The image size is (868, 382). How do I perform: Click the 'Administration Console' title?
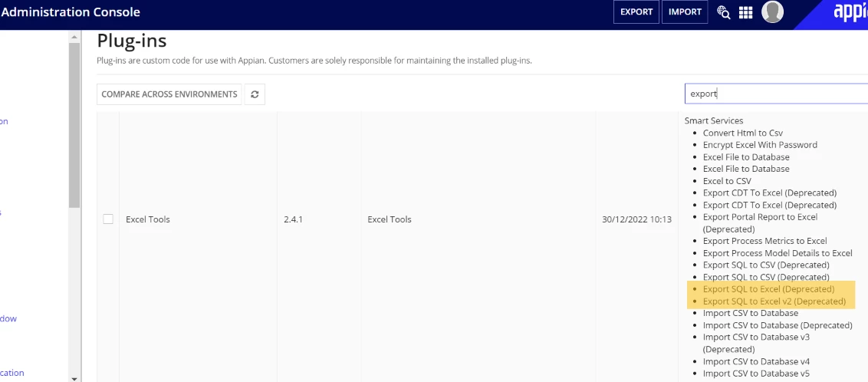pos(71,12)
